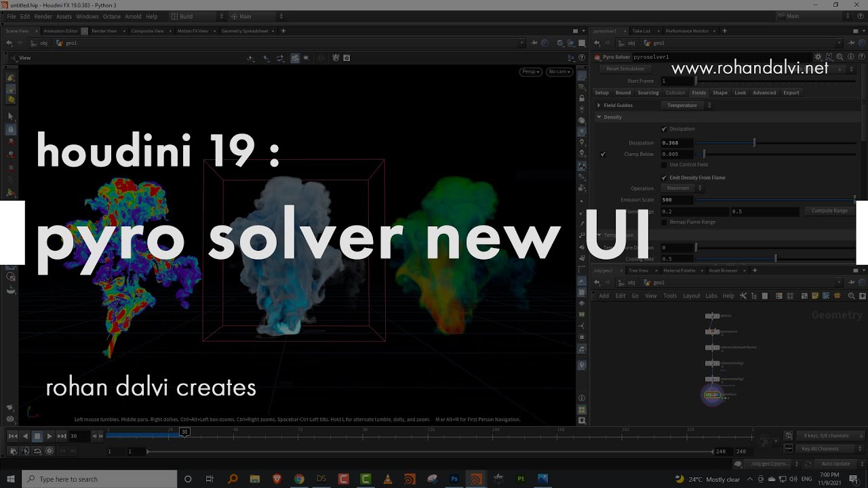Click the Windows taskbar search box
868x488 pixels.
(99, 479)
